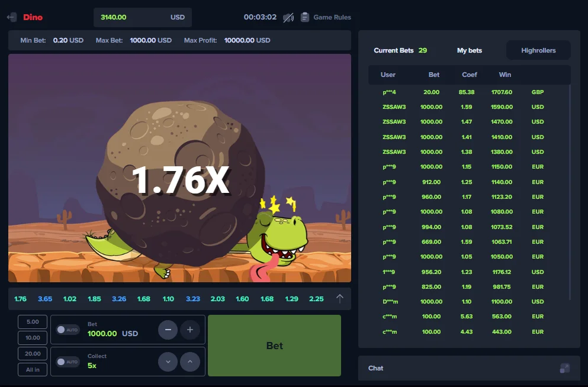This screenshot has height=387, width=588.
Task: Select ZSSAW3 row with win 1410.00
Action: [x=468, y=137]
